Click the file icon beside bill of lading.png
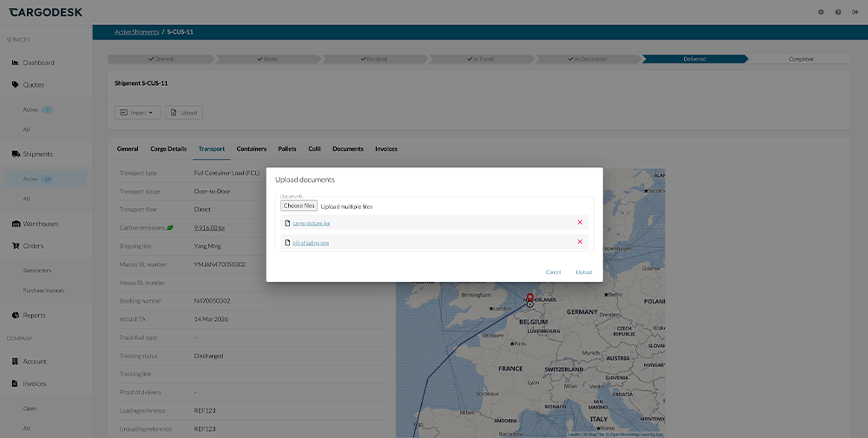868x438 pixels. [x=287, y=242]
